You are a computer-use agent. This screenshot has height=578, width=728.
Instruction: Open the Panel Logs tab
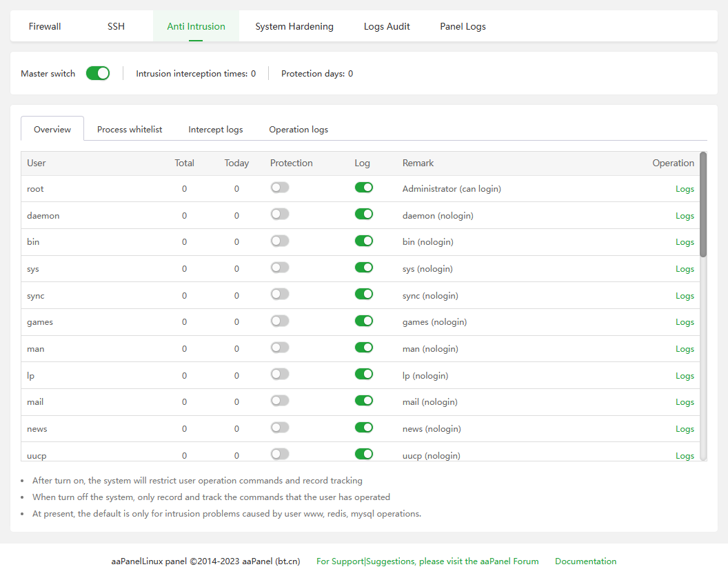[463, 26]
